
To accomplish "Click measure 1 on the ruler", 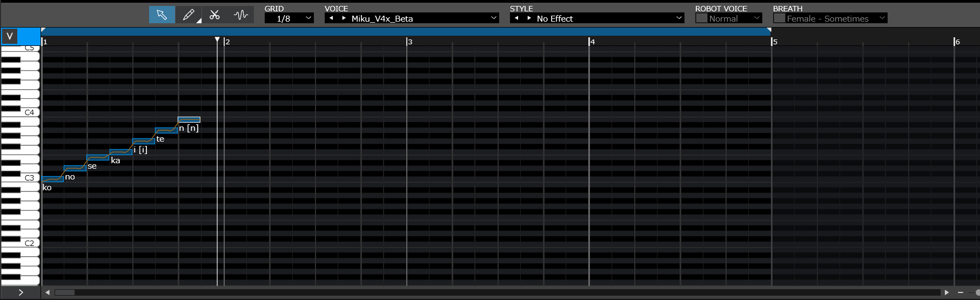I will click(x=45, y=42).
